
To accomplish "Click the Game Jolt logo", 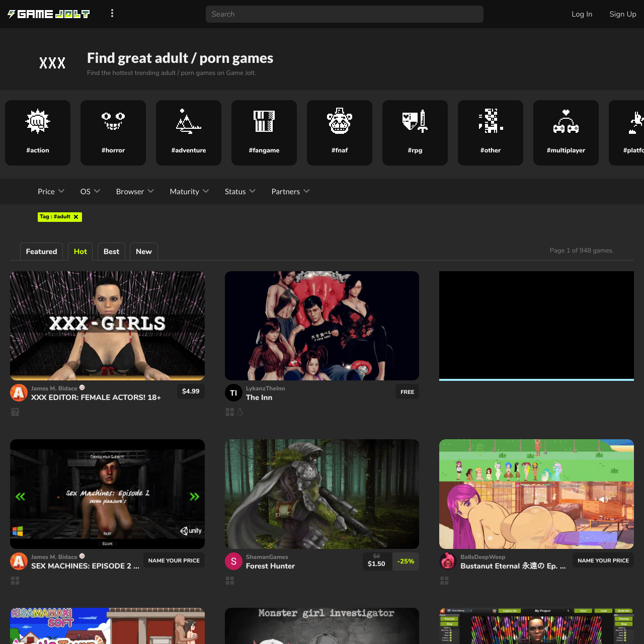I will (x=49, y=14).
